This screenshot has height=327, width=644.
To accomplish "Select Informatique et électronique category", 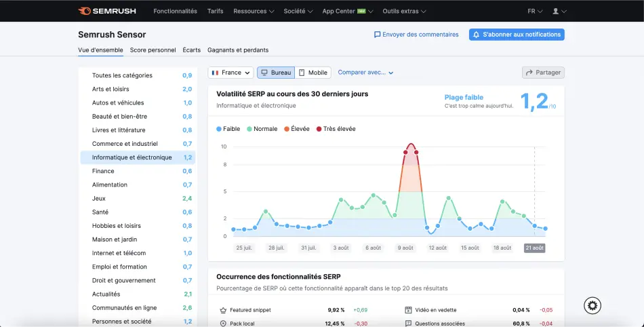I will click(x=138, y=157).
